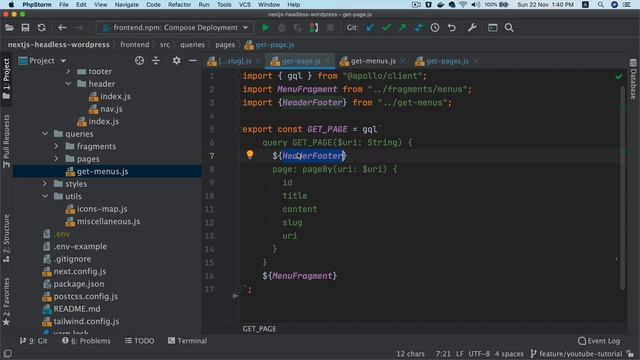Toggle the Pull Requests side panel
The height and width of the screenshot is (360, 640).
[x=6, y=141]
